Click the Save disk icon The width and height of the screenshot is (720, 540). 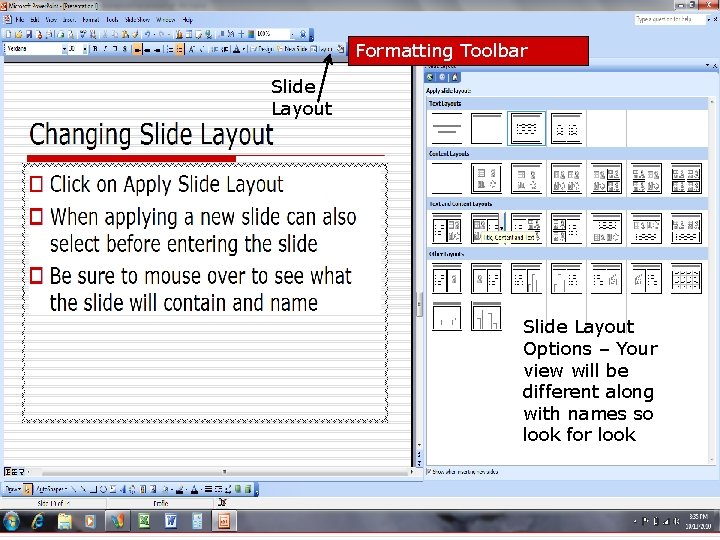coord(28,34)
